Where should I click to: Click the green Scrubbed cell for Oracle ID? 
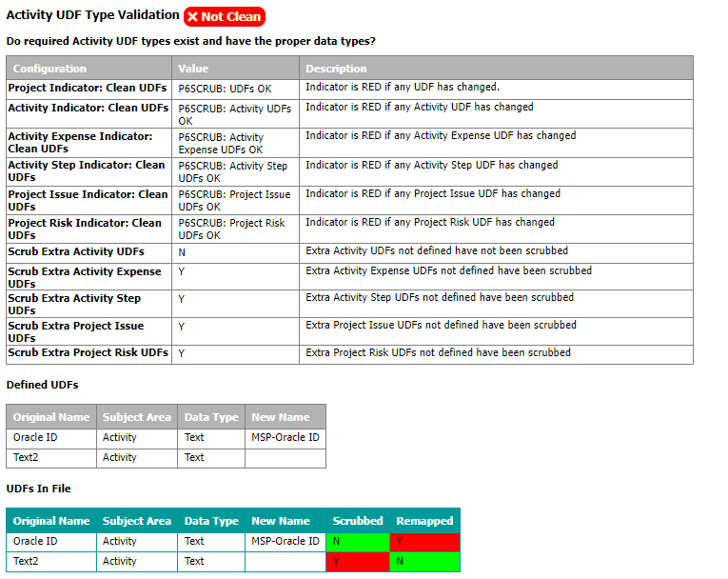pyautogui.click(x=358, y=542)
